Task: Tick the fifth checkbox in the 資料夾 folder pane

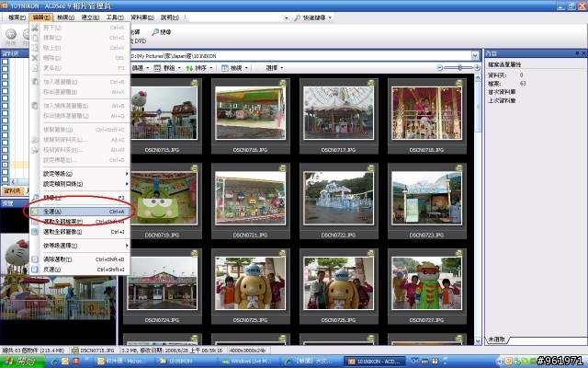Action: 5,91
